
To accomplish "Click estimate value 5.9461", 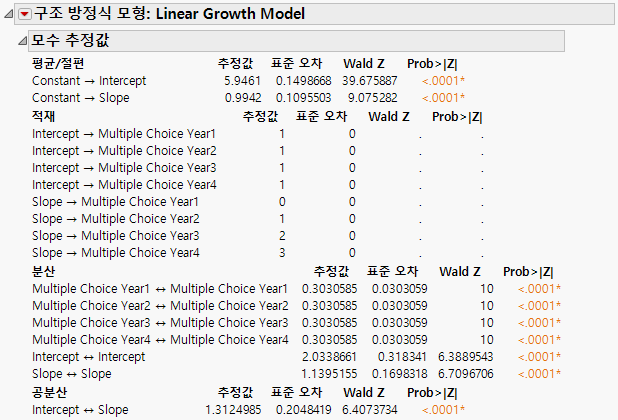I will pyautogui.click(x=242, y=81).
